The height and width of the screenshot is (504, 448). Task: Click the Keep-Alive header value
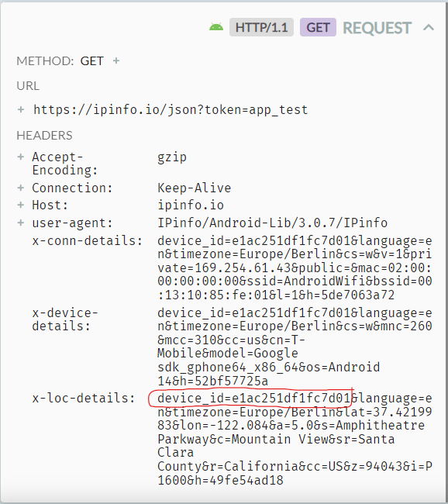(194, 188)
